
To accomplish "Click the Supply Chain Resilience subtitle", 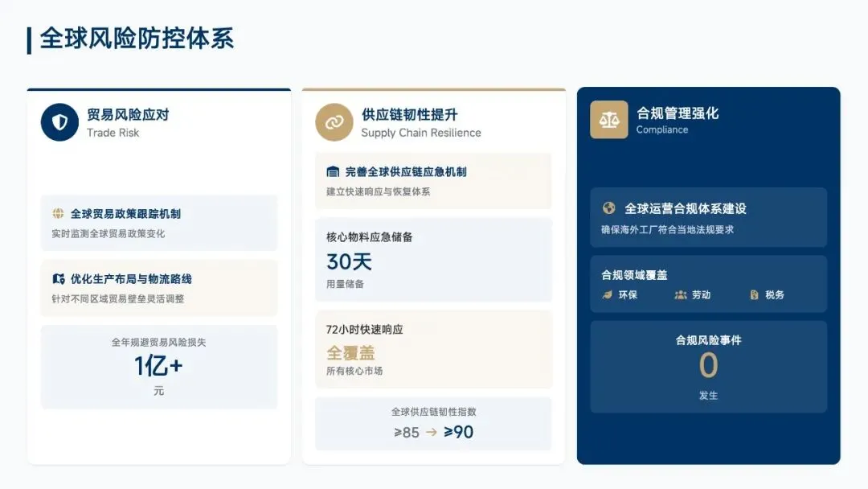I will point(421,133).
